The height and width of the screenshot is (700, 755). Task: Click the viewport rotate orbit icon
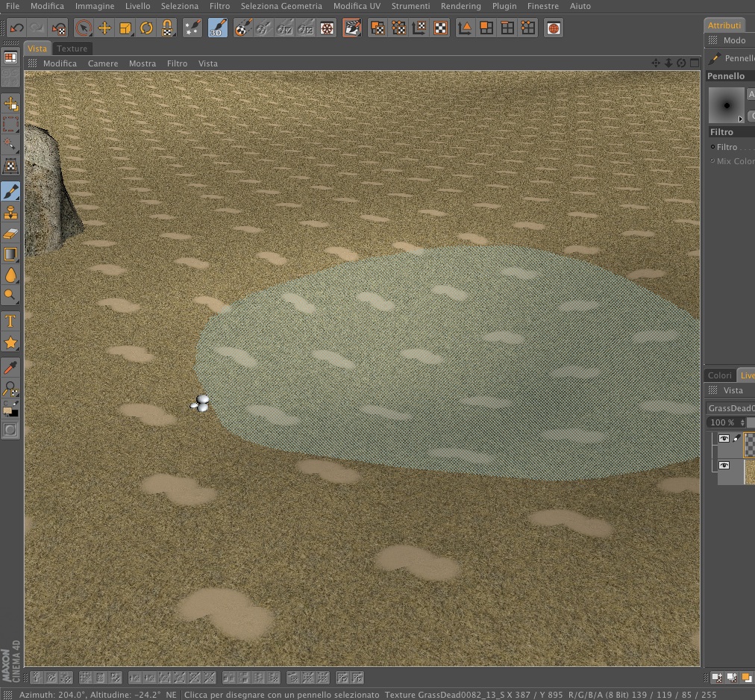coord(681,63)
